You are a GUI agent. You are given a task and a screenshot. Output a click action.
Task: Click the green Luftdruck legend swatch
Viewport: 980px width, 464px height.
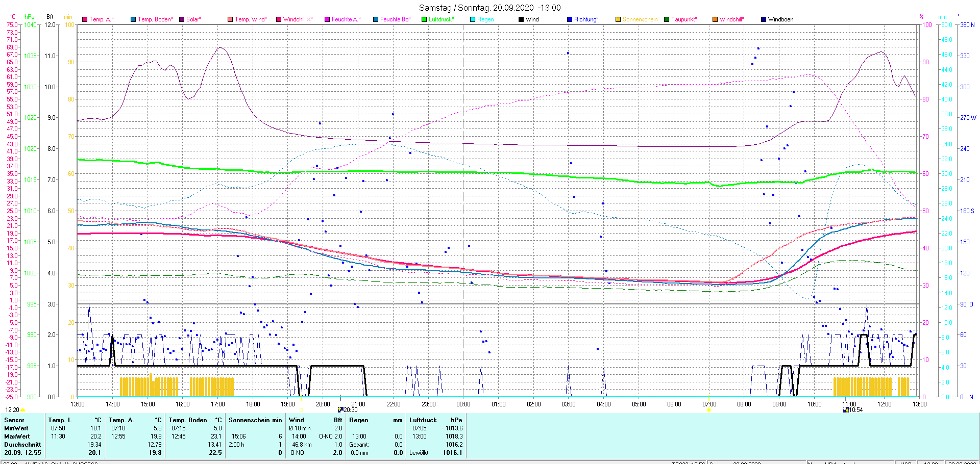pyautogui.click(x=424, y=19)
